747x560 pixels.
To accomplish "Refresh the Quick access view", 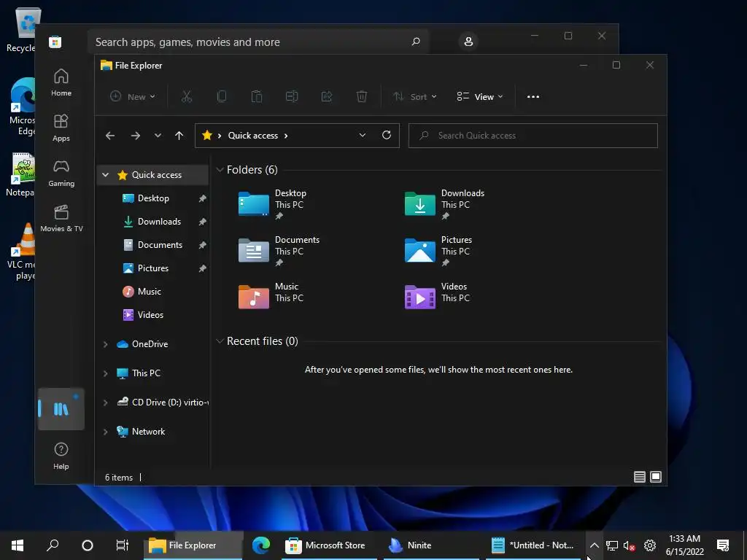I will [x=387, y=135].
